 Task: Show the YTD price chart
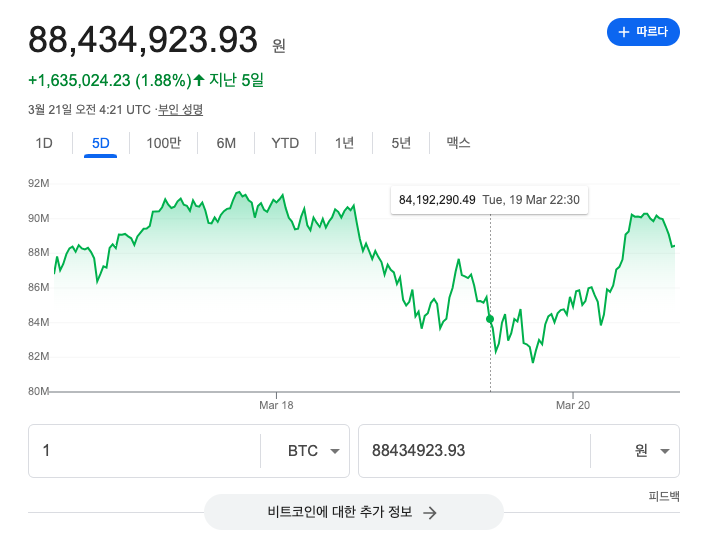click(x=285, y=143)
